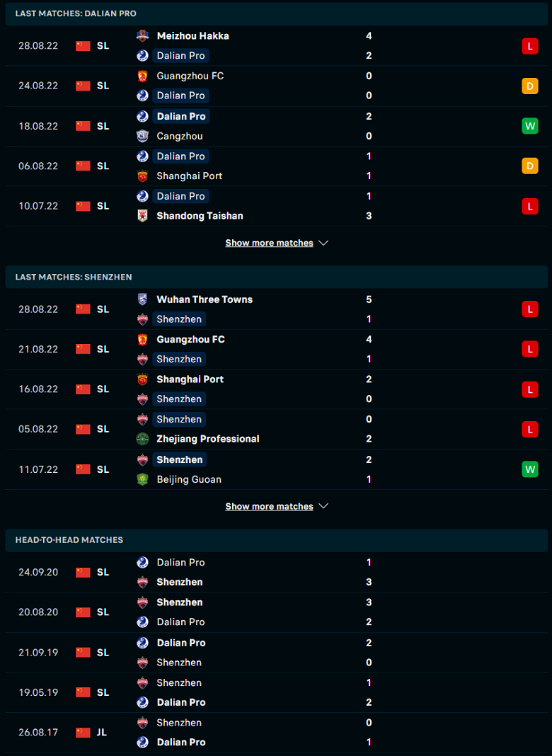
Task: Click the green W badge for Shenzhen vs Beijing Guoan
Action: pyautogui.click(x=530, y=469)
